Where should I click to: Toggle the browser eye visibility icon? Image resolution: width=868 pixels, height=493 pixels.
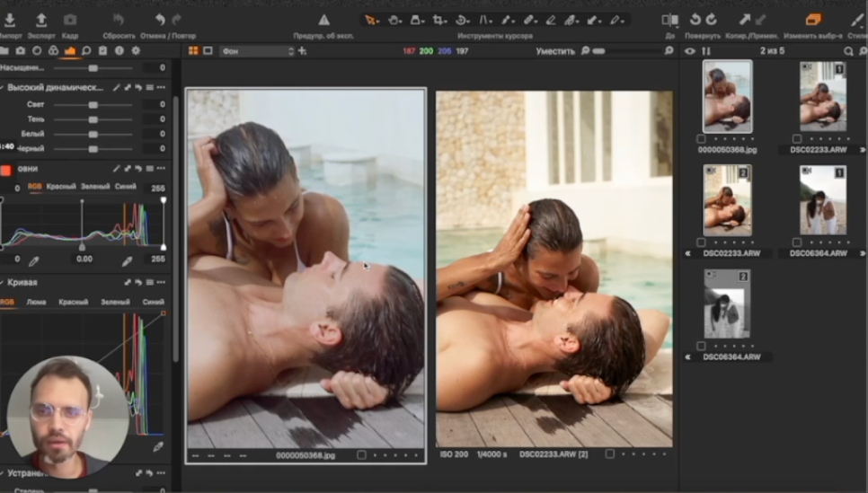click(x=690, y=51)
